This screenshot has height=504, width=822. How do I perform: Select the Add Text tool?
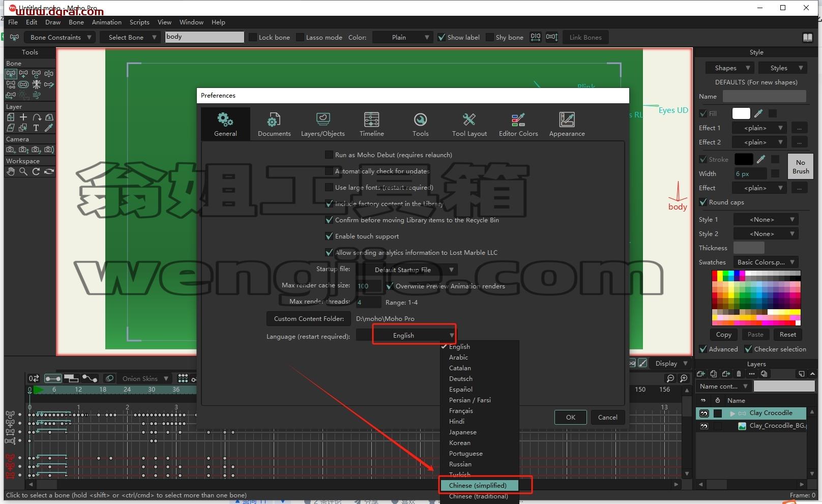pyautogui.click(x=36, y=128)
